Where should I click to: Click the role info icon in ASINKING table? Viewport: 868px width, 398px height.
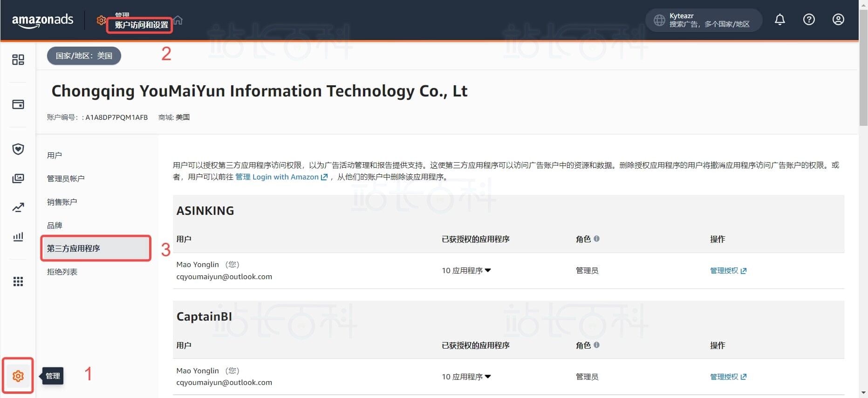tap(596, 239)
